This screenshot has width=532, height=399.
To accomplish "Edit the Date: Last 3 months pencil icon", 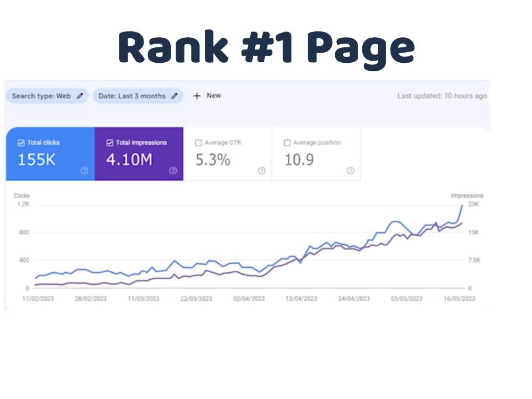I will pos(174,96).
